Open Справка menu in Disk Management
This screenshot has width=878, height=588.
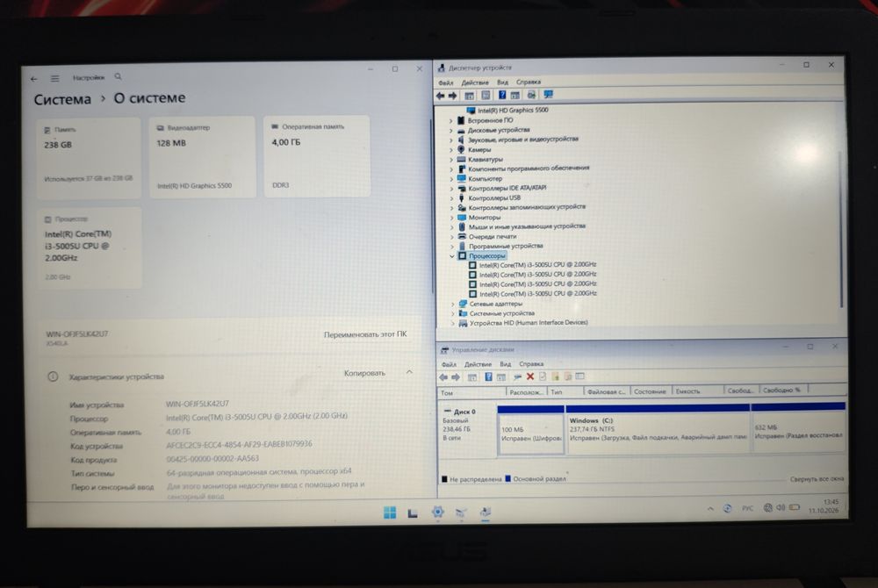tap(531, 363)
